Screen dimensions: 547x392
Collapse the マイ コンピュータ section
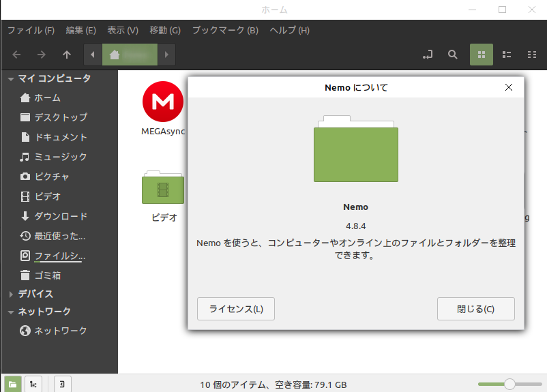(x=11, y=79)
